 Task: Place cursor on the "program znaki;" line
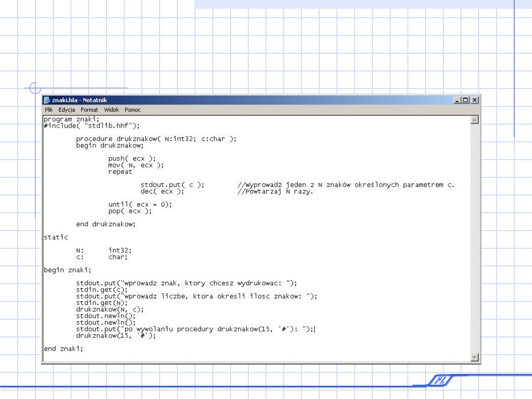click(71, 119)
